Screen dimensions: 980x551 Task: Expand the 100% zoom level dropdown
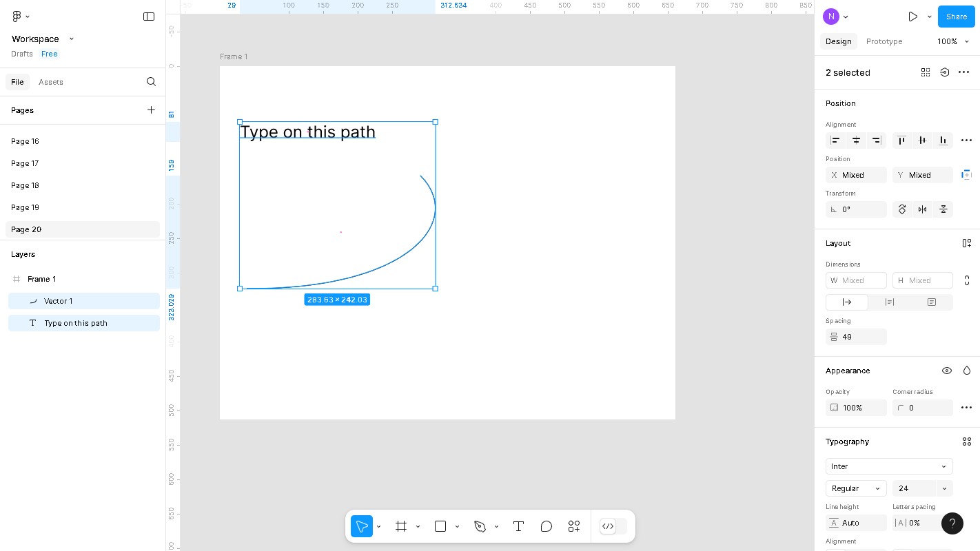tap(953, 41)
